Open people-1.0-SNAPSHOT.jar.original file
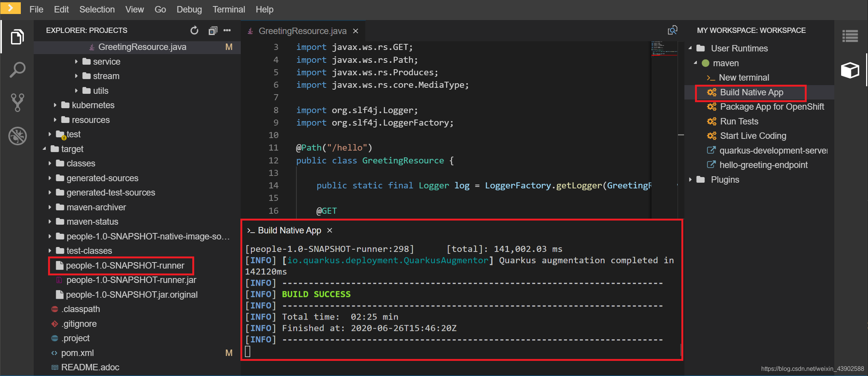Viewport: 868px width, 376px height. point(132,295)
